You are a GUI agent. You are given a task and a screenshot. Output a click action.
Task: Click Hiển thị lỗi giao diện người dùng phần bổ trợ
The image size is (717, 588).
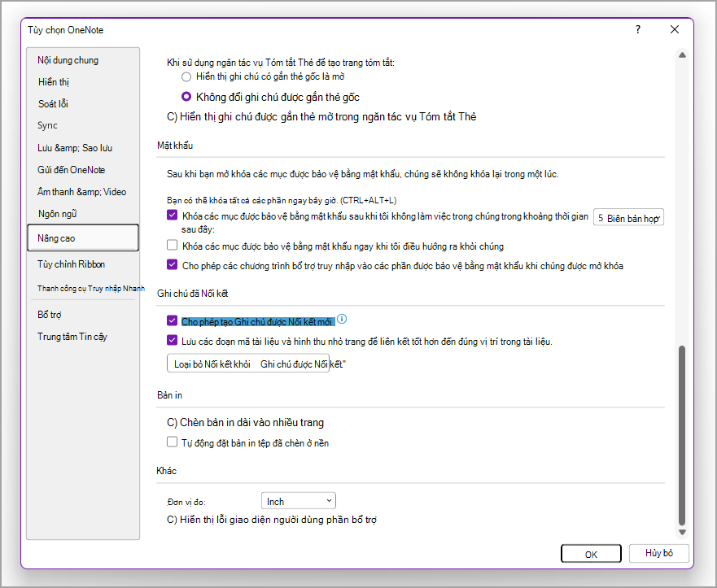pos(272,520)
